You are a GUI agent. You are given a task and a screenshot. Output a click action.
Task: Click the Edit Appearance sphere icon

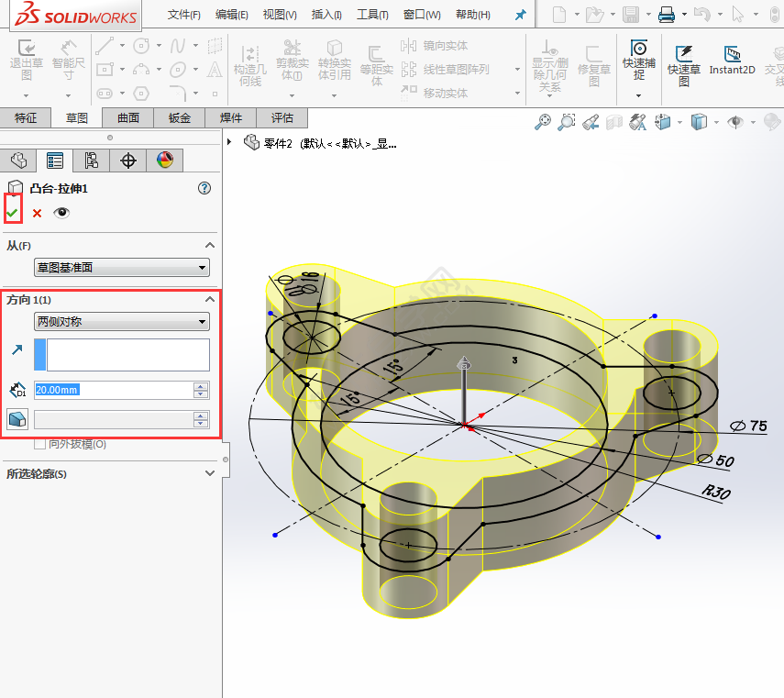point(772,122)
